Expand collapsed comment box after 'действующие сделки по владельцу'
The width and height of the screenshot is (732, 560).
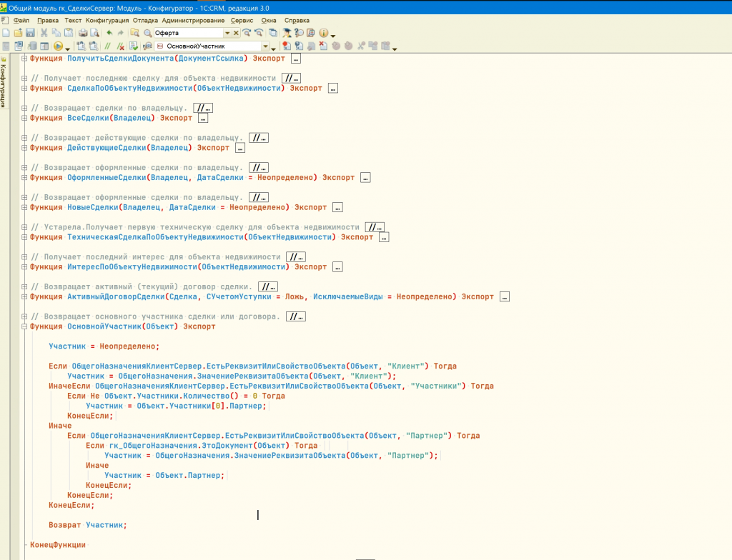pos(259,138)
